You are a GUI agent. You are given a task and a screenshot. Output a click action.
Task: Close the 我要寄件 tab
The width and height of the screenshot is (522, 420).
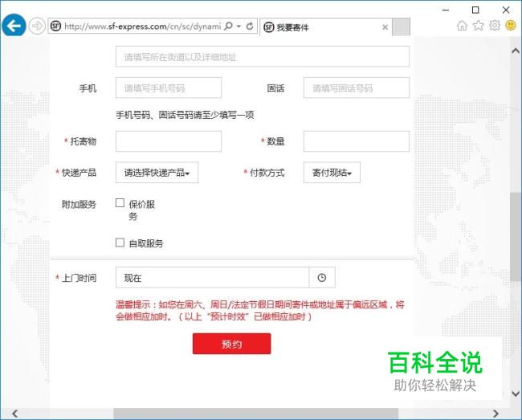[x=385, y=27]
